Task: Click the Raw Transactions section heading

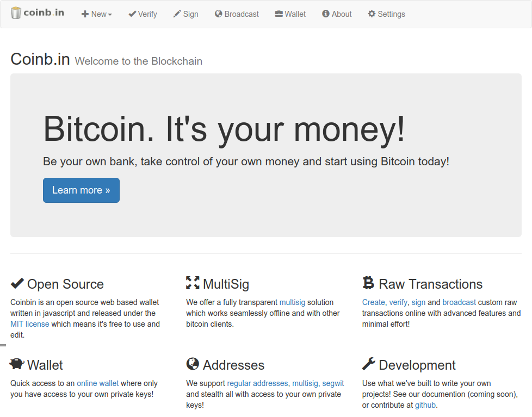Action: point(431,284)
